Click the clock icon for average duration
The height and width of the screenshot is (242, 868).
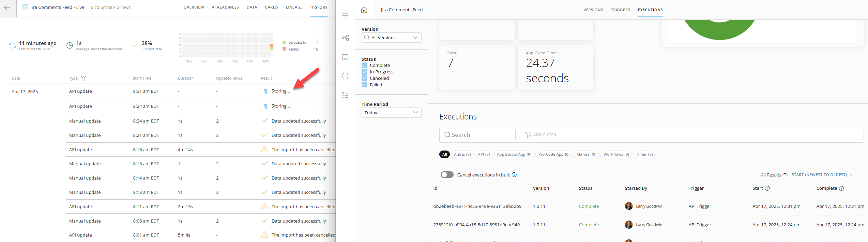click(70, 45)
